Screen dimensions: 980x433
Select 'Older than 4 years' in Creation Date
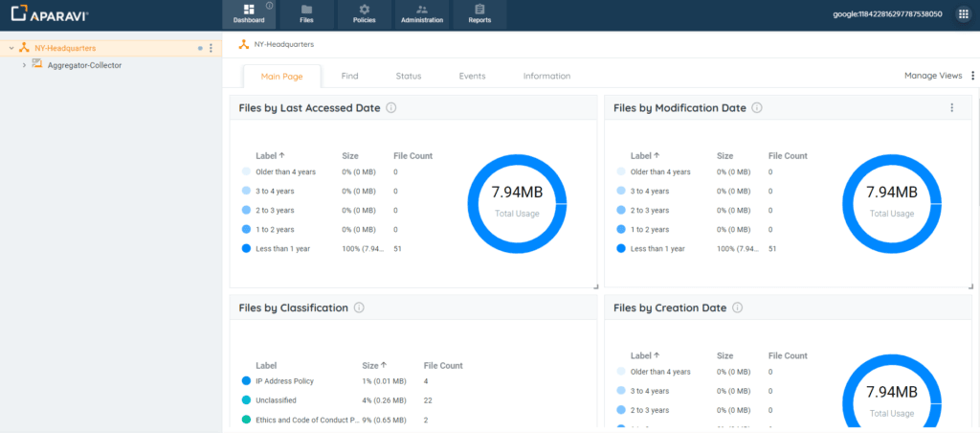[660, 372]
